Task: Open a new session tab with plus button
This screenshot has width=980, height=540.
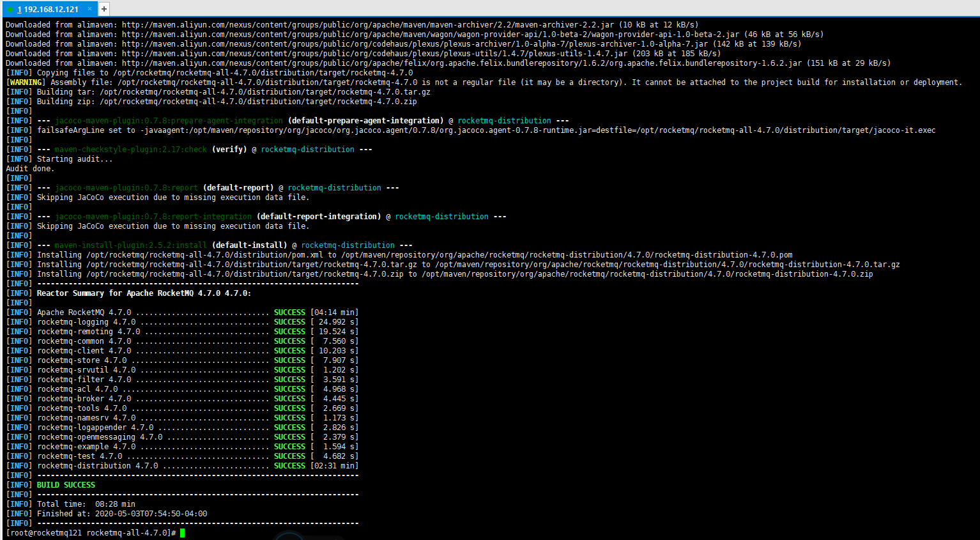Action: pos(103,9)
